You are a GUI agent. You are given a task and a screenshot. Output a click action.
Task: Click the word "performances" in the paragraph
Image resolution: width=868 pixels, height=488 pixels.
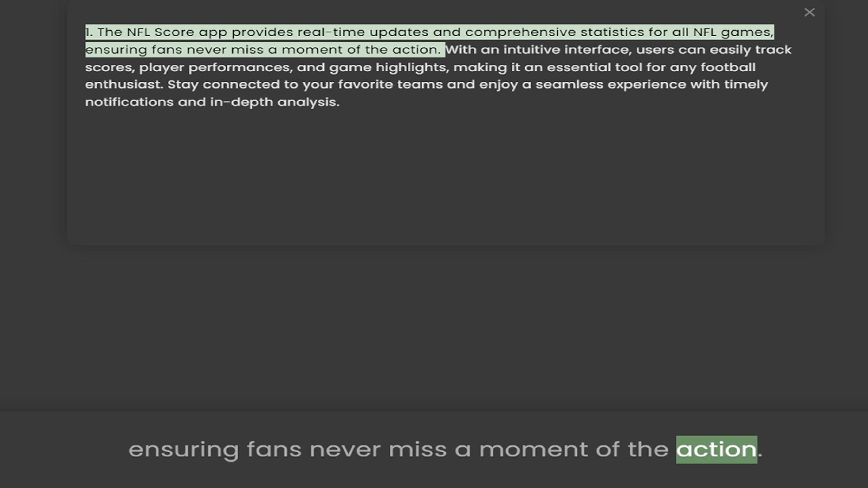[x=240, y=67]
